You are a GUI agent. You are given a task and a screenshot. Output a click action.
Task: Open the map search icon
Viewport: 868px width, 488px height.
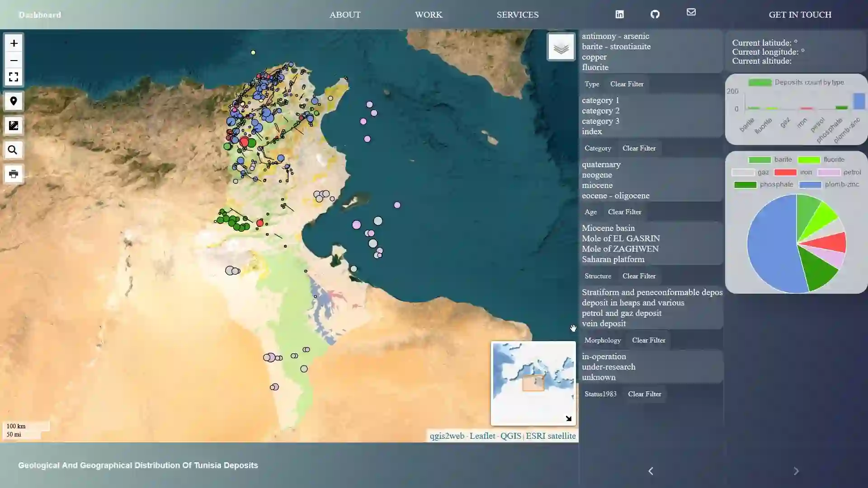pyautogui.click(x=14, y=150)
